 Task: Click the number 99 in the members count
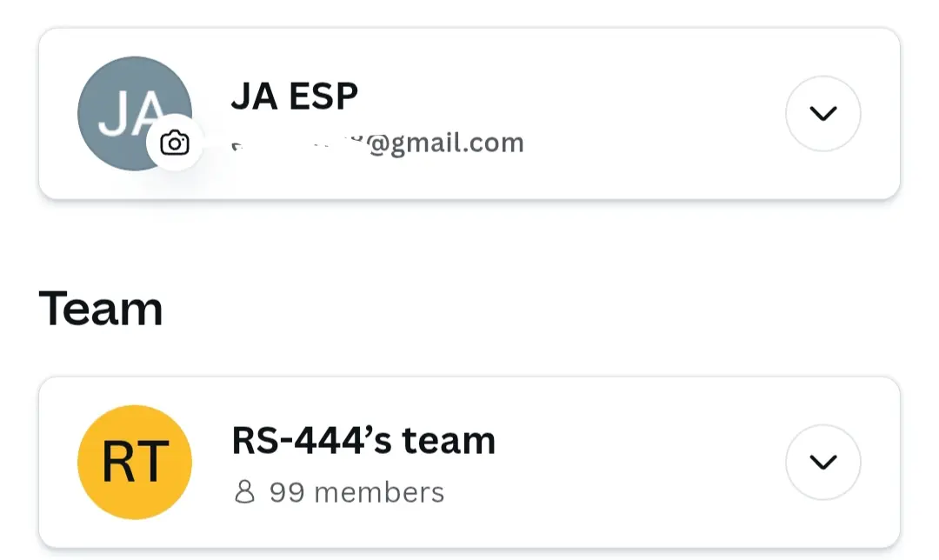click(287, 492)
